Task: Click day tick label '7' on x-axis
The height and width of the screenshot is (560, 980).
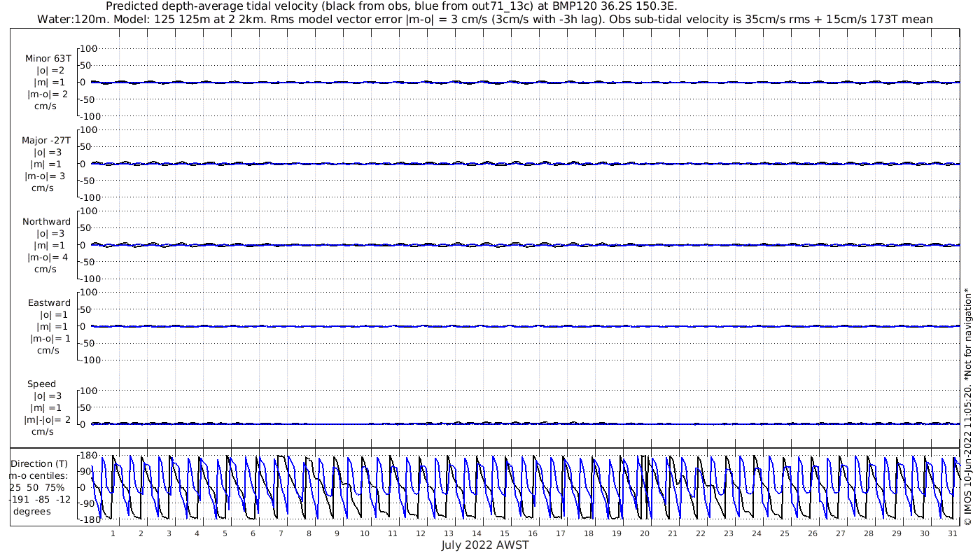Action: [x=281, y=533]
